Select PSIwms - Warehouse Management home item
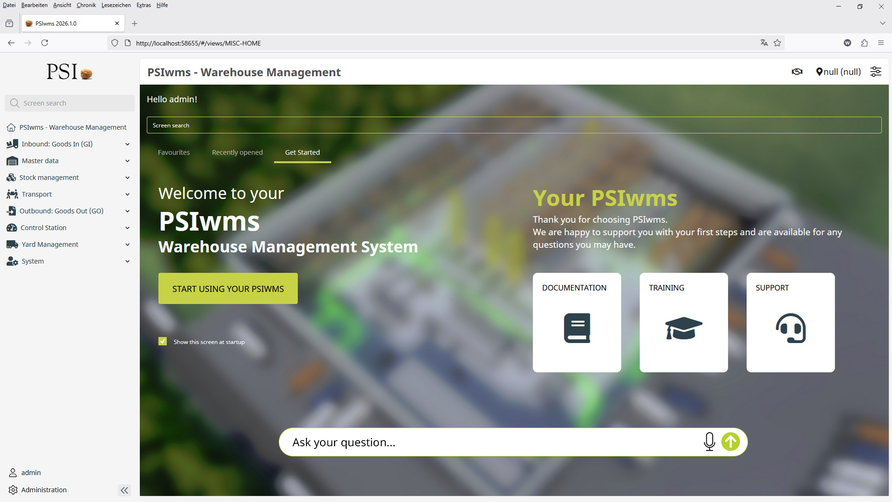Image resolution: width=892 pixels, height=502 pixels. click(x=72, y=127)
